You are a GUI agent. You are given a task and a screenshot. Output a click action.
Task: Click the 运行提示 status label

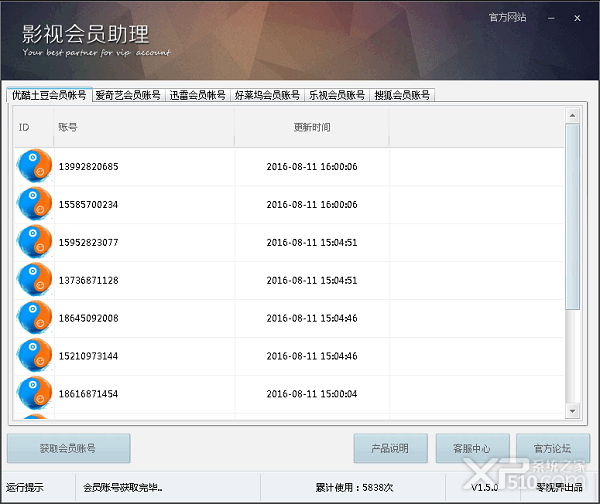tap(25, 488)
